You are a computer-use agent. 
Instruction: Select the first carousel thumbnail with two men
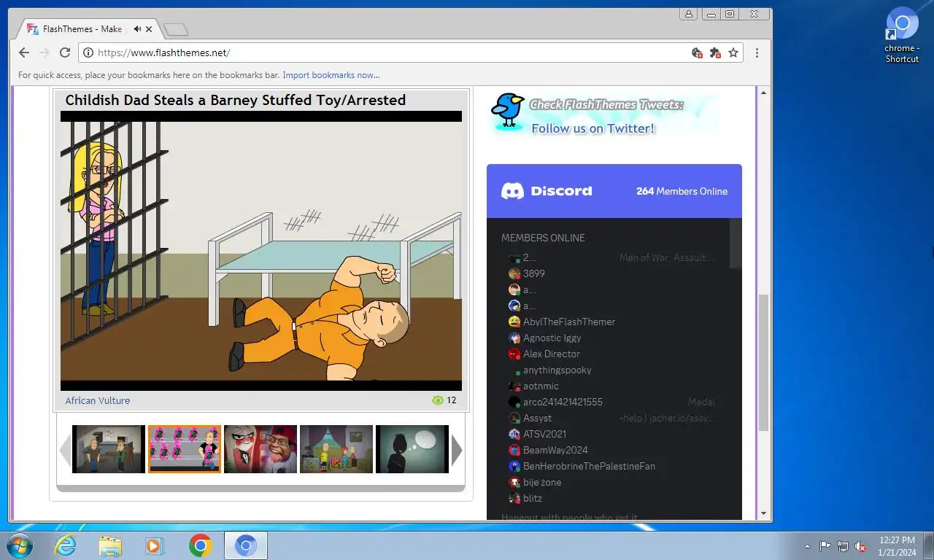(109, 449)
